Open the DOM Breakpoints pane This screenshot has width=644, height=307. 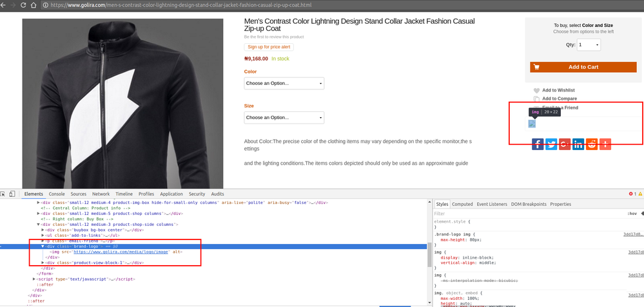529,204
